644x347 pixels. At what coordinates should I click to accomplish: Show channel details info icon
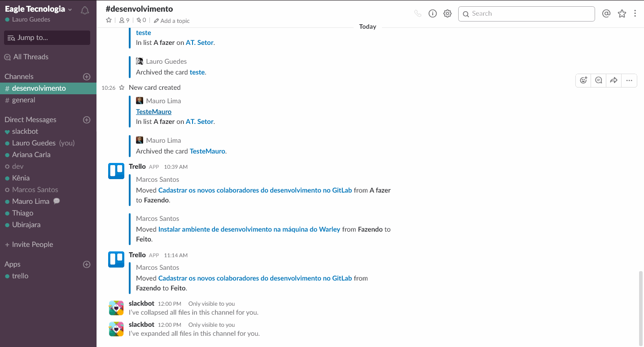coord(433,13)
